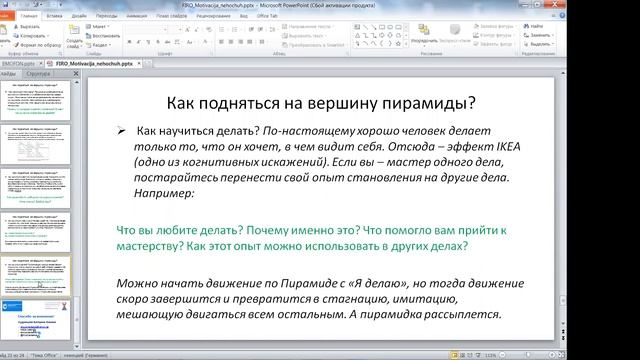
Task: Click the decrease font size icon
Action: click(197, 29)
